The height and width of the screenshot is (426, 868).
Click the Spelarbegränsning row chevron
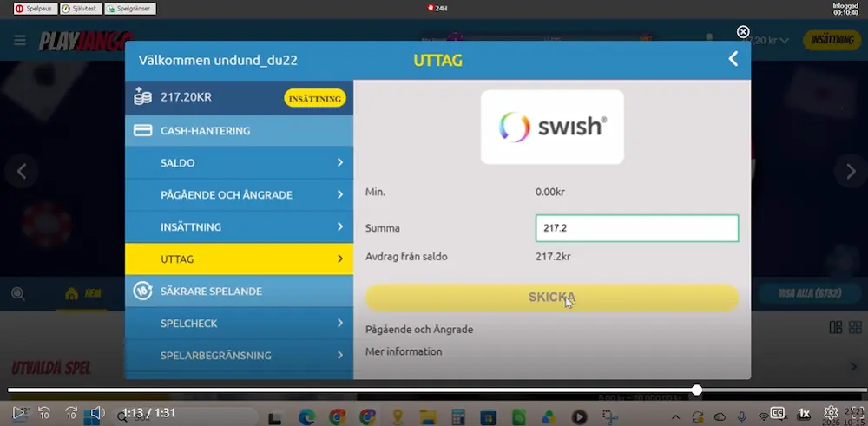(340, 355)
